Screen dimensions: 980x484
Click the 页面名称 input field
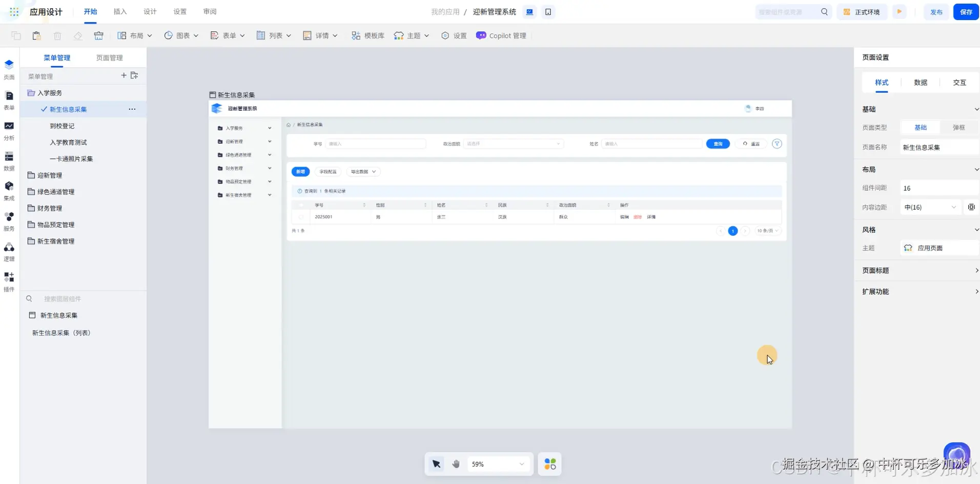939,147
